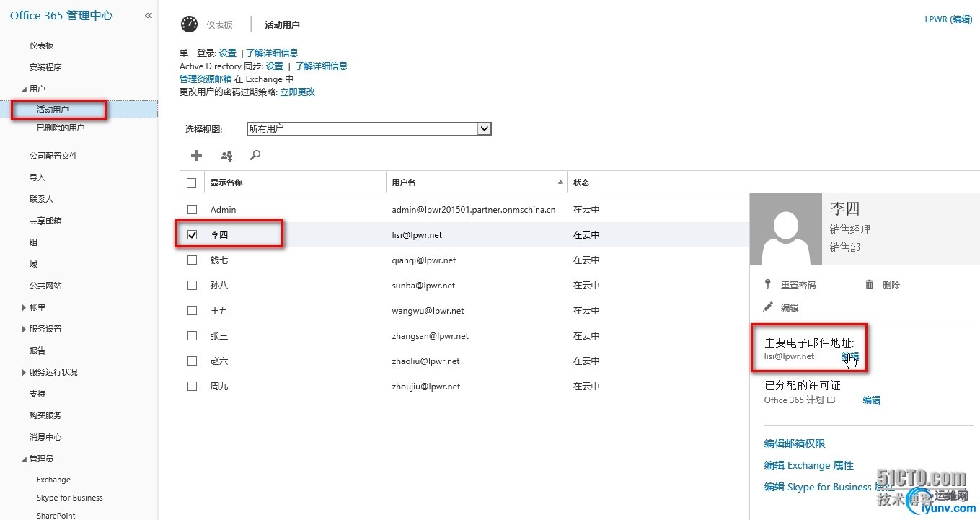980x520 pixels.
Task: Check the 赵六 user checkbox
Action: pyautogui.click(x=192, y=361)
